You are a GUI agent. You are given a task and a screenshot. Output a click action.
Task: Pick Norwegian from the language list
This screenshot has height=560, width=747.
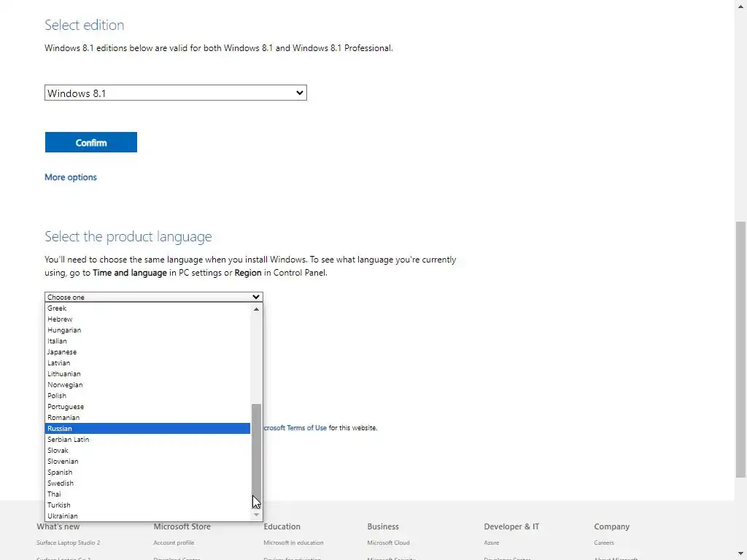tap(147, 385)
